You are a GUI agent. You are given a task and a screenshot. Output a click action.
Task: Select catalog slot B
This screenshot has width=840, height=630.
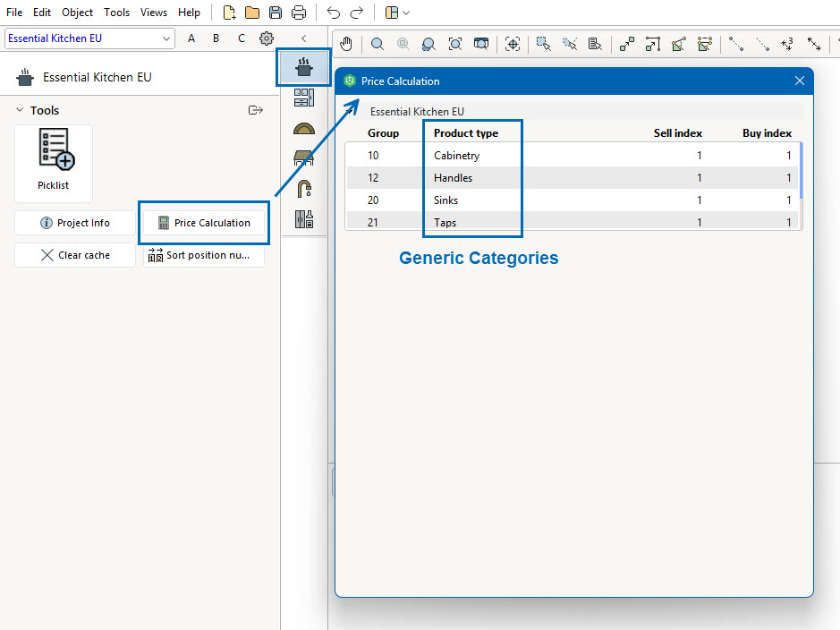tap(216, 38)
